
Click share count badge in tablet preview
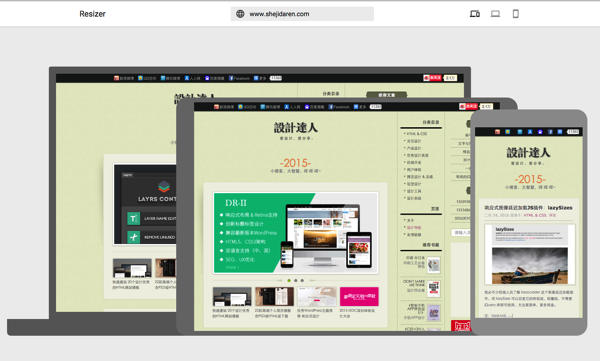(x=376, y=107)
